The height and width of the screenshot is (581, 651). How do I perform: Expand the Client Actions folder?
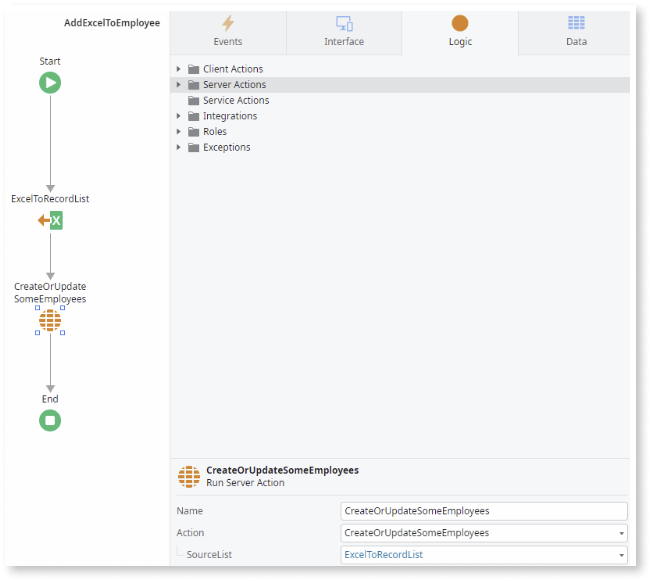[x=179, y=69]
